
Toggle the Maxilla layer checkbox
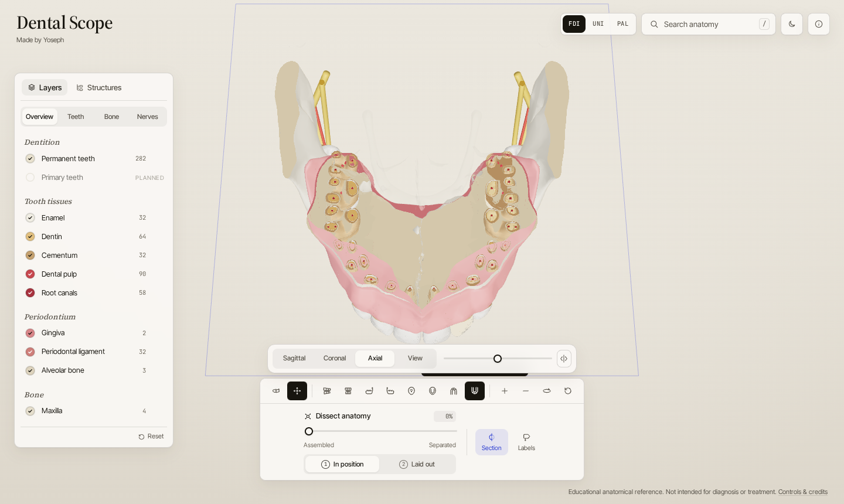pos(30,411)
